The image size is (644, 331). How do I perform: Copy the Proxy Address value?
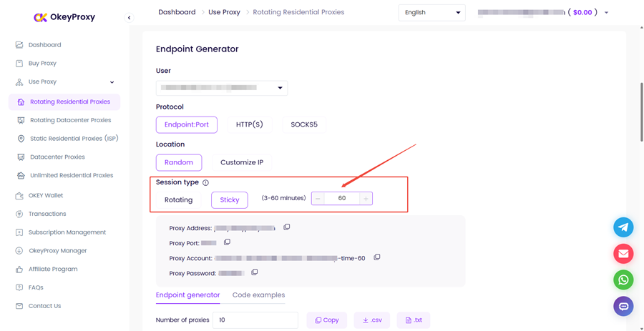[287, 227]
